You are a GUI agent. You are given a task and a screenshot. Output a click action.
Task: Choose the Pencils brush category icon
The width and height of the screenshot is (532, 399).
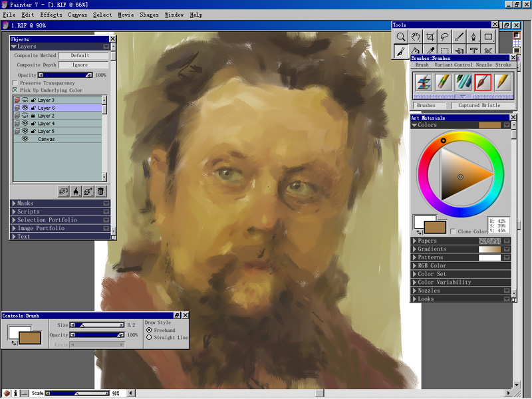[503, 82]
